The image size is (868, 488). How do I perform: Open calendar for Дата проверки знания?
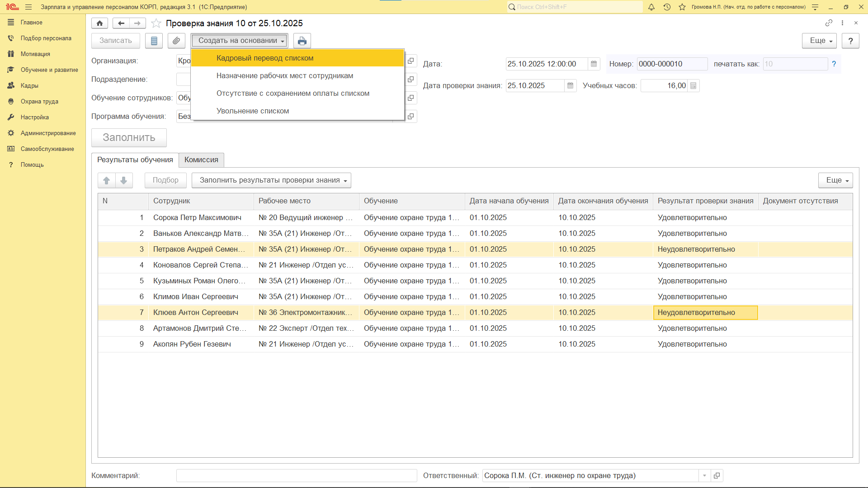pos(571,86)
